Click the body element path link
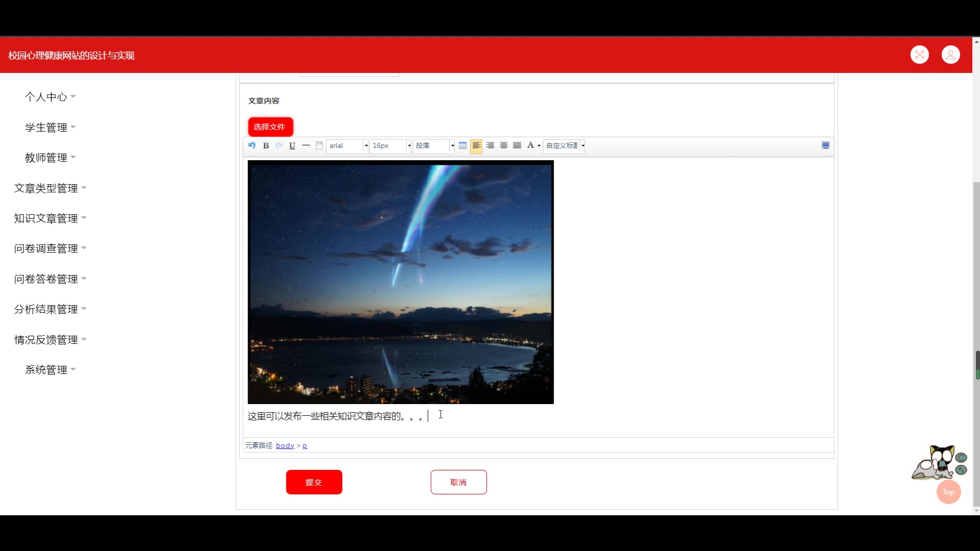Screen dimensions: 980x551 [285, 446]
